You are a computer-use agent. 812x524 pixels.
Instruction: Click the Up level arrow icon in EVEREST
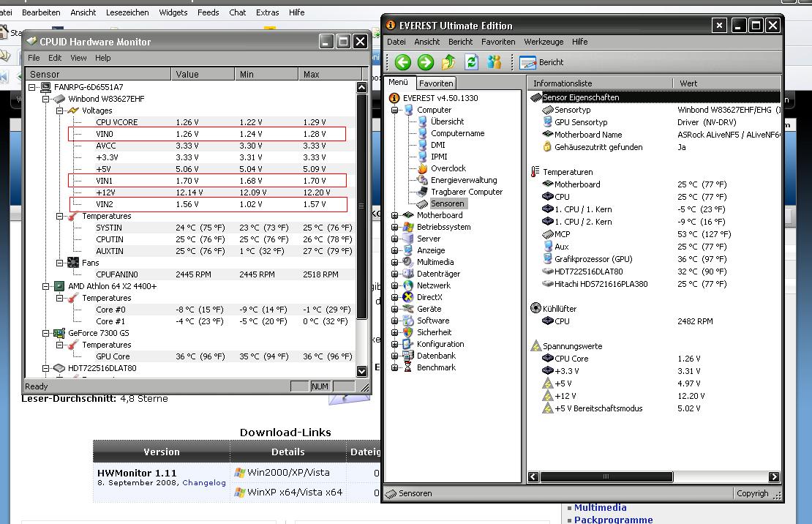tap(448, 62)
